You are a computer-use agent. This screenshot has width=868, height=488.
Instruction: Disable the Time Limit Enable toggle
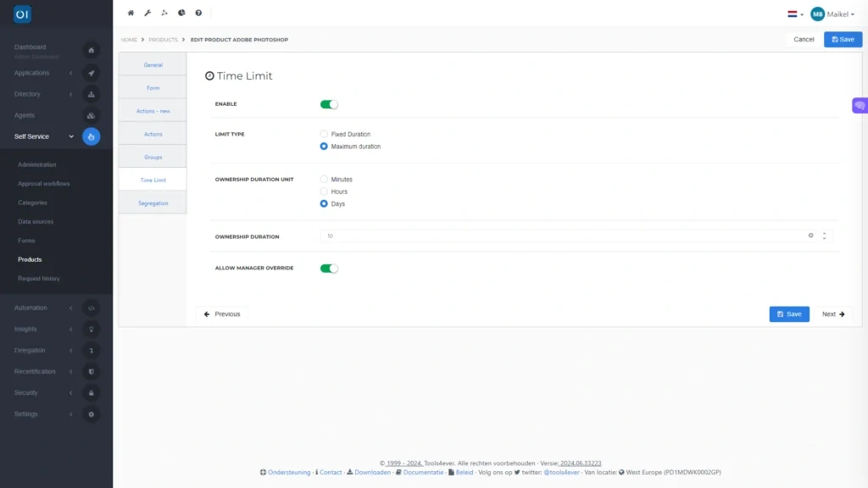tap(329, 103)
